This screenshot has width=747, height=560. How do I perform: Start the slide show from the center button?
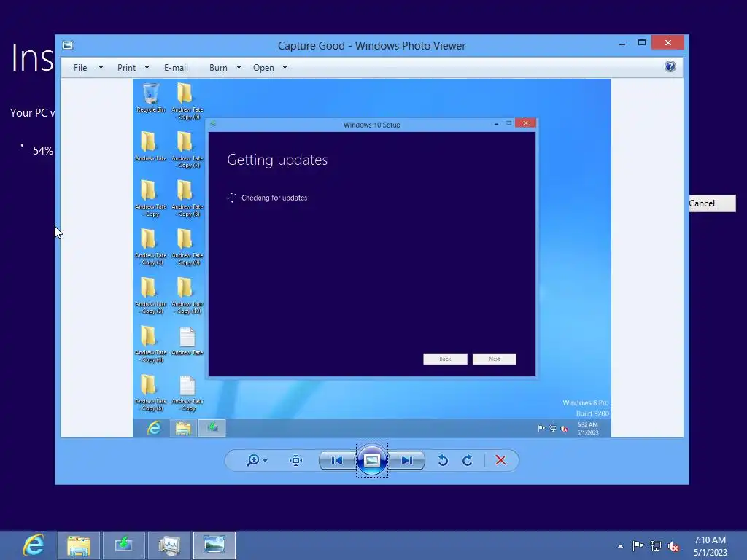click(x=372, y=460)
